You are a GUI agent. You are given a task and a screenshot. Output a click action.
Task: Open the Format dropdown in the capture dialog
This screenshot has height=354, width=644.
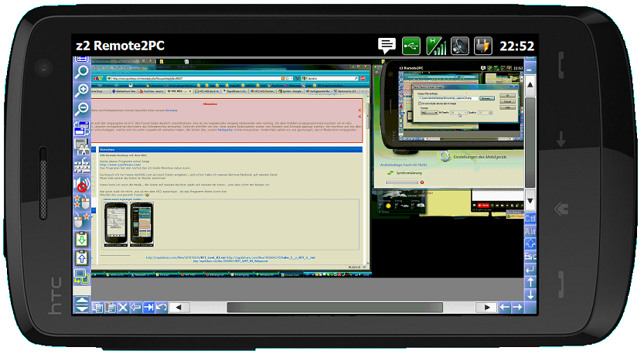429,113
